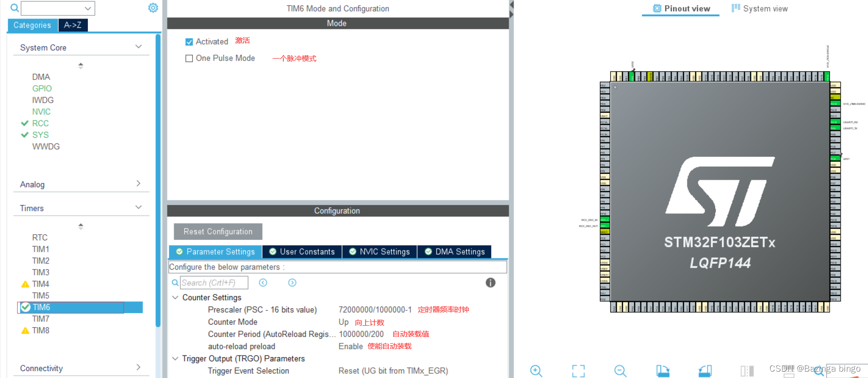The height and width of the screenshot is (378, 868).
Task: Switch to the Categories tab
Action: (32, 25)
